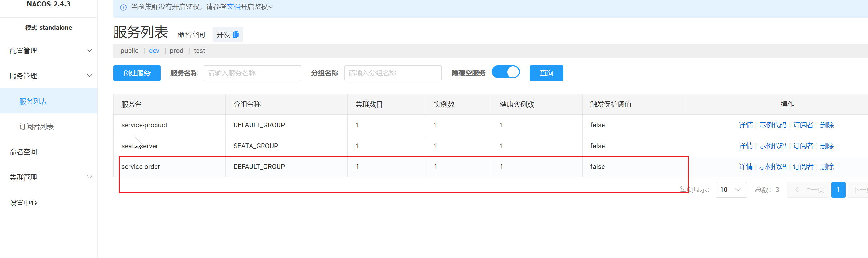Click the NACOS 2.4.3 title
The image size is (868, 258).
click(x=48, y=4)
